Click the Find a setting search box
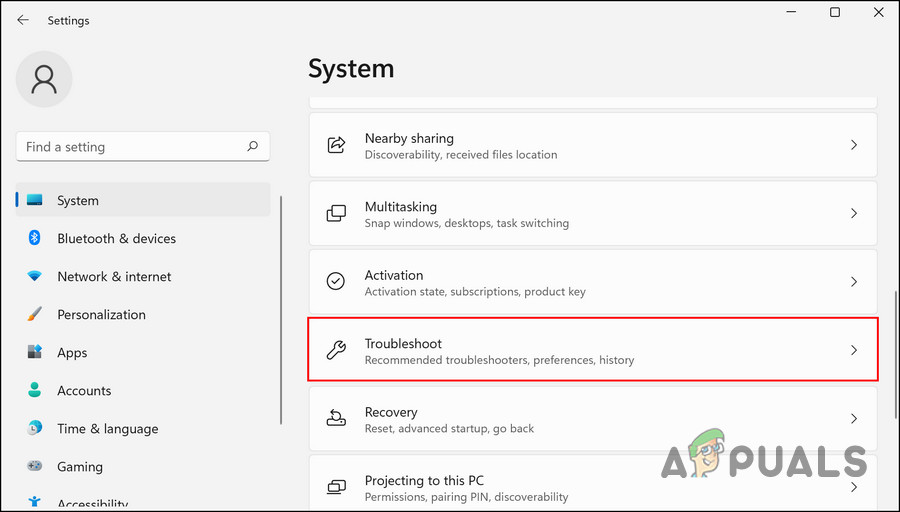This screenshot has height=512, width=900. coord(143,146)
